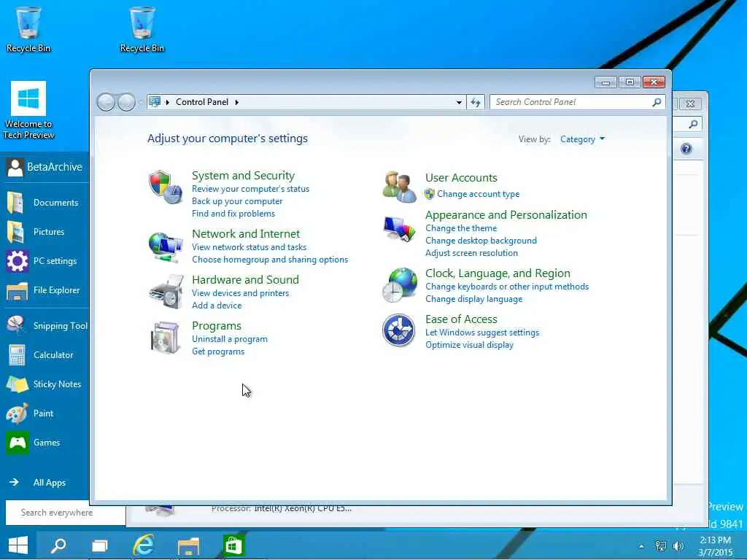Viewport: 747px width, 560px height.
Task: Open the Ease of Access icon
Action: 398,330
